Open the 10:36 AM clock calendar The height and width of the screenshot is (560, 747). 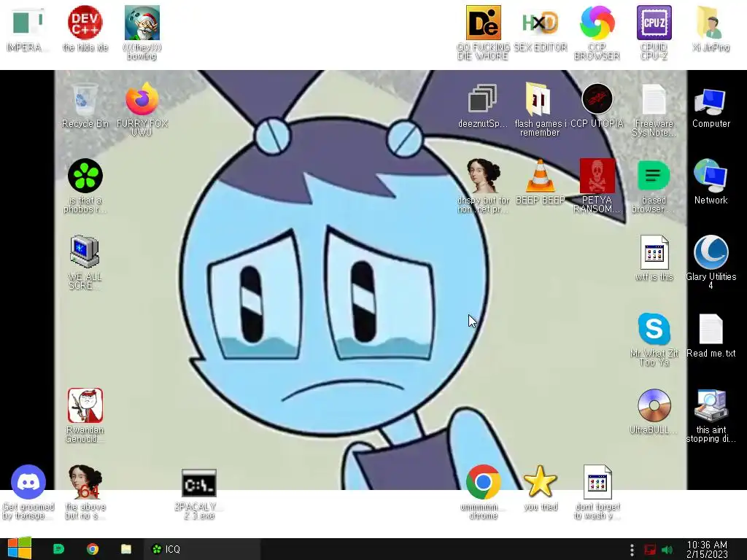pyautogui.click(x=707, y=549)
